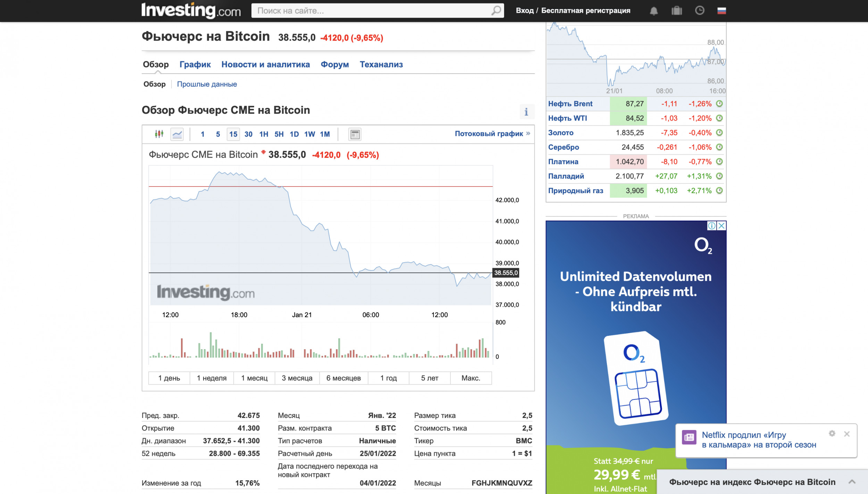Click the Нефть Brent commodity link

click(570, 104)
